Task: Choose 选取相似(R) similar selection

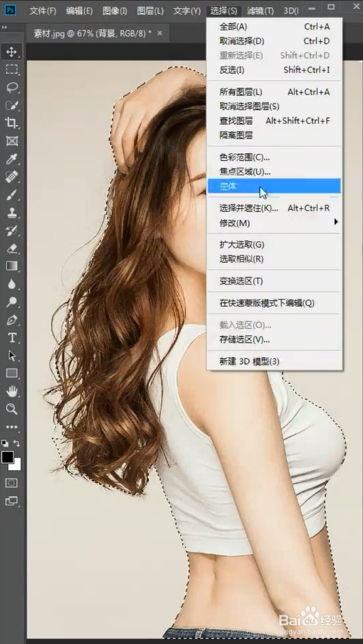Action: pos(274,259)
